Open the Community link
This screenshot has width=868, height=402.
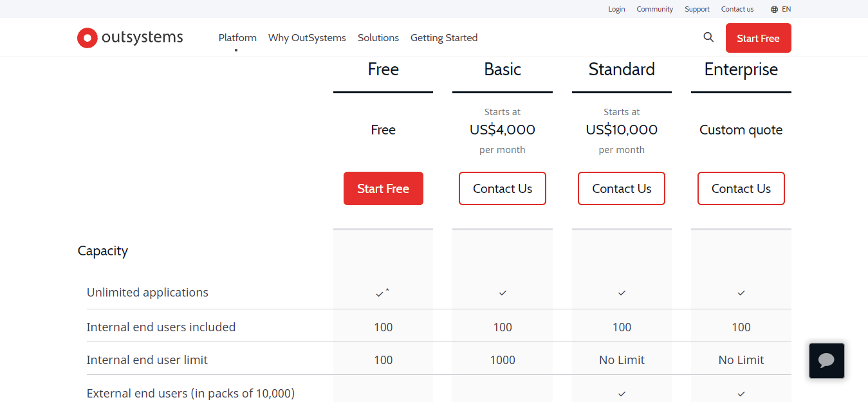pos(654,9)
